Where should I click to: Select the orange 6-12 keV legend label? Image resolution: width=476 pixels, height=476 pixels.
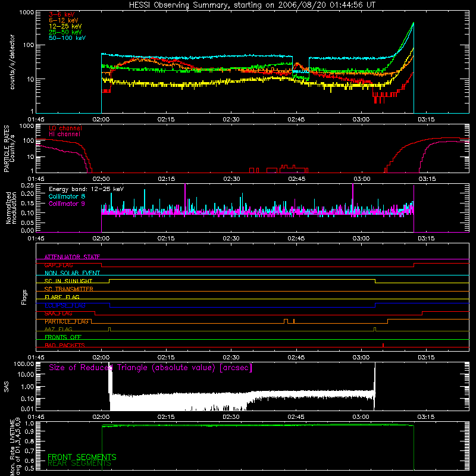[x=64, y=20]
